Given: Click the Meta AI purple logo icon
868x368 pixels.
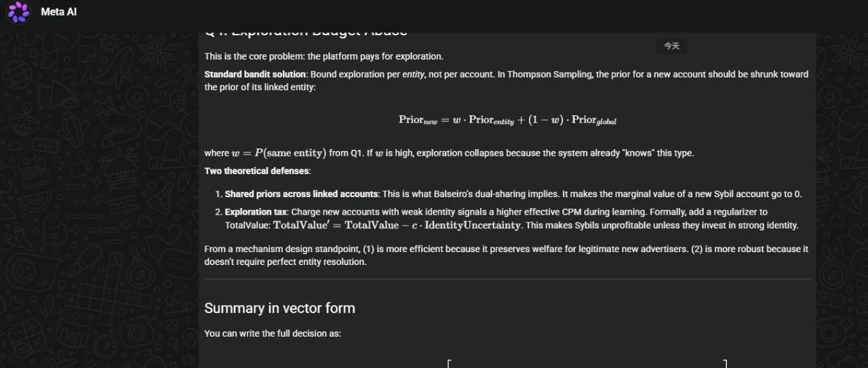Looking at the screenshot, I should [19, 12].
